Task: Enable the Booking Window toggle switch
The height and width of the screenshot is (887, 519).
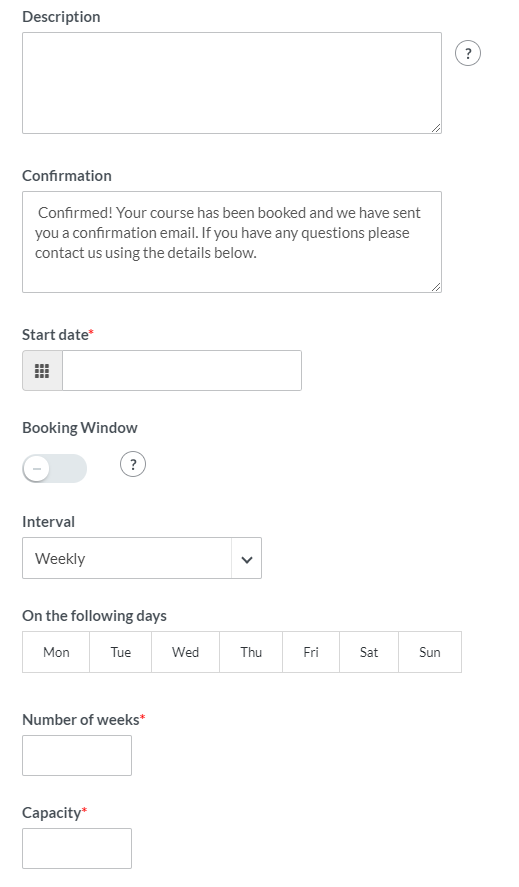Action: click(x=54, y=468)
